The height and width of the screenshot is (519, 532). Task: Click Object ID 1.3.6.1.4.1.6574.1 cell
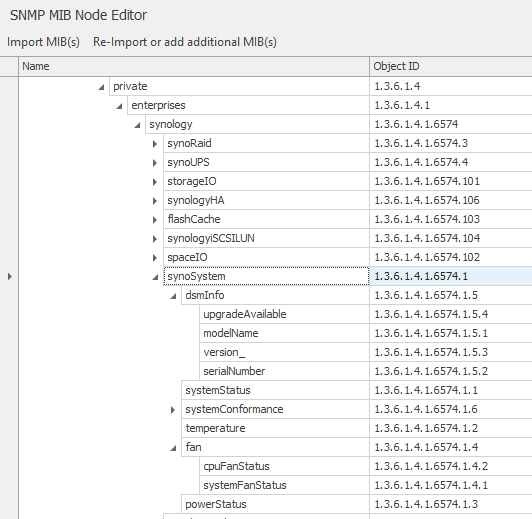(451, 276)
